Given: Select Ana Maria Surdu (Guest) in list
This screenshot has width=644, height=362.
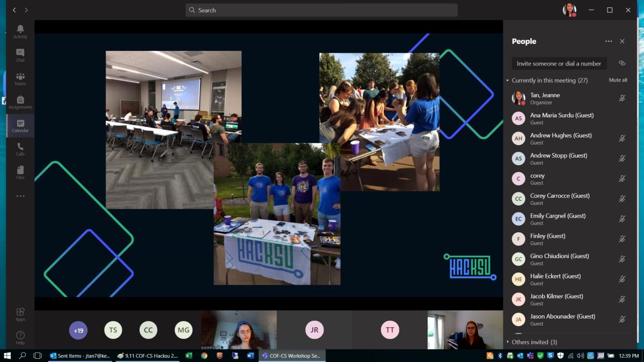Looking at the screenshot, I should pyautogui.click(x=569, y=119).
